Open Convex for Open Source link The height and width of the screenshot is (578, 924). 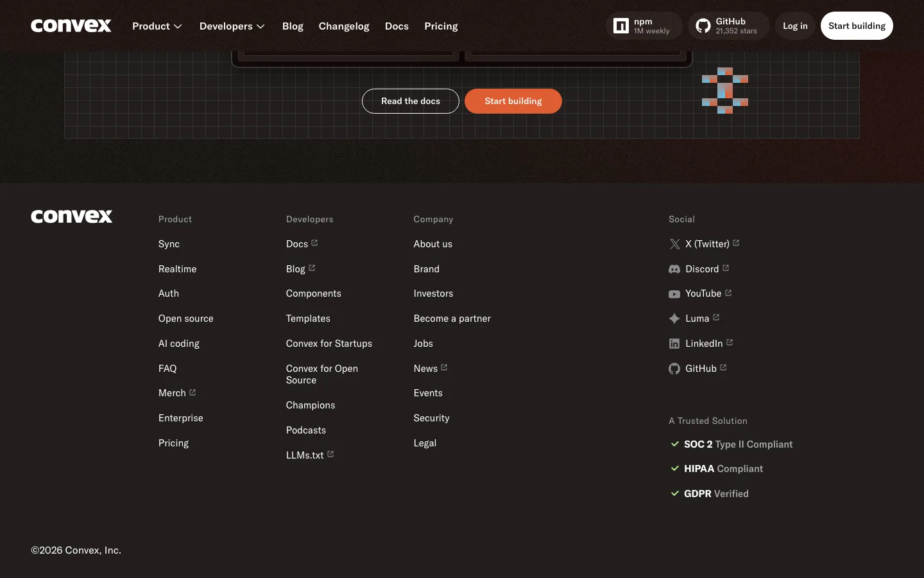point(322,374)
